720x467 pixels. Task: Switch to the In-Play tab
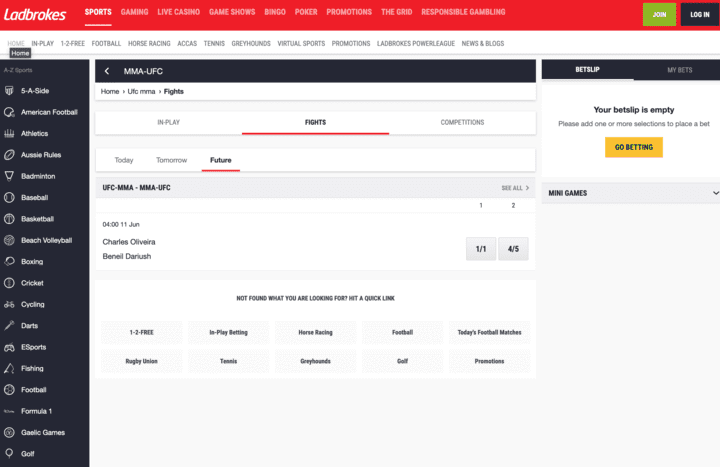tap(169, 122)
